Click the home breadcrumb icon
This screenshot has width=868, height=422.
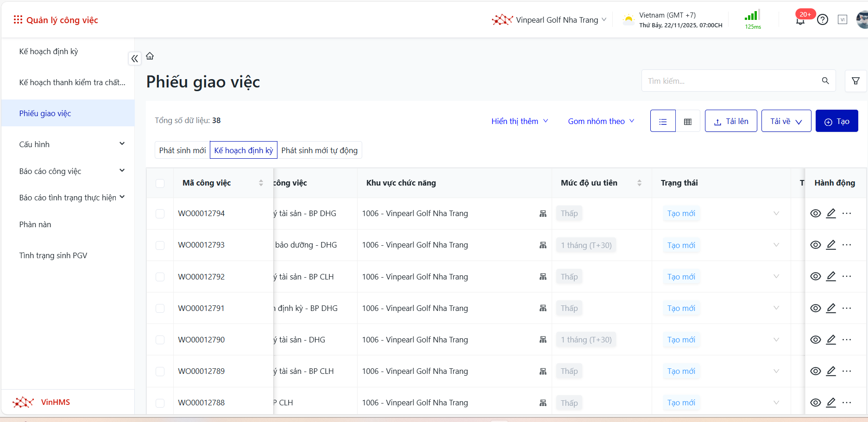(x=150, y=56)
